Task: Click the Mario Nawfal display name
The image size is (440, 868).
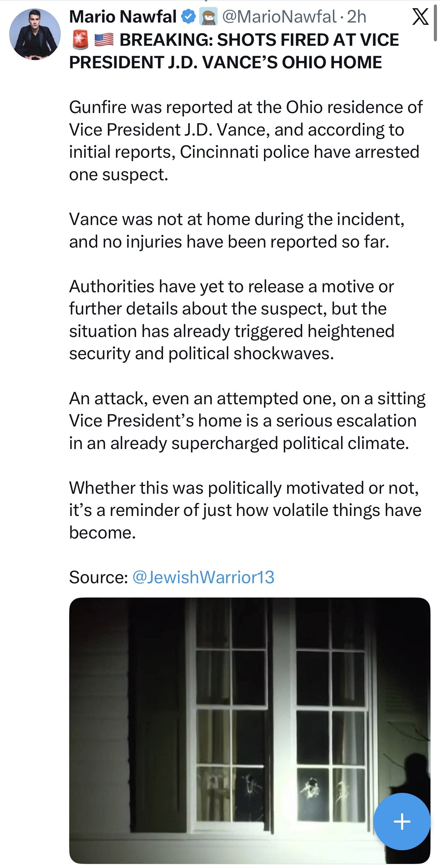Action: (123, 17)
